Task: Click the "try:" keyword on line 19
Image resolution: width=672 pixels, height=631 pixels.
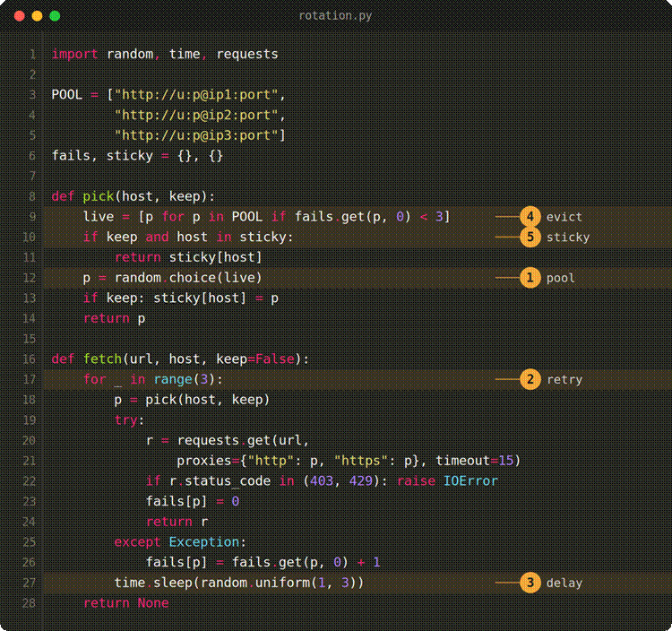Action: click(x=129, y=420)
